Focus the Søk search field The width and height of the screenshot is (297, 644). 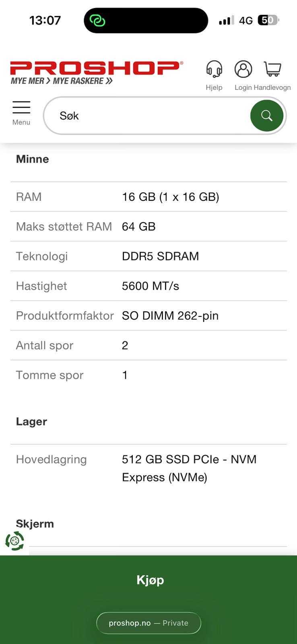click(x=153, y=116)
